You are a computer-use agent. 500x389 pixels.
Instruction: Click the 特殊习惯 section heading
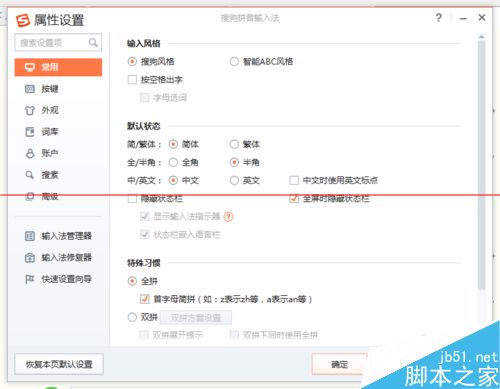click(x=144, y=263)
